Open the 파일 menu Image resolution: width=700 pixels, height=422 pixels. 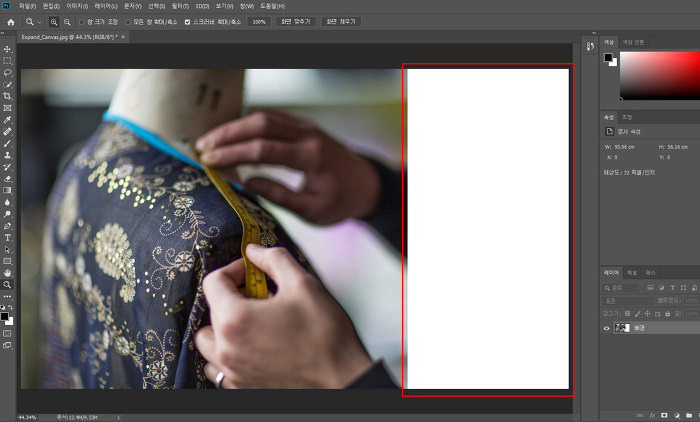tap(27, 6)
